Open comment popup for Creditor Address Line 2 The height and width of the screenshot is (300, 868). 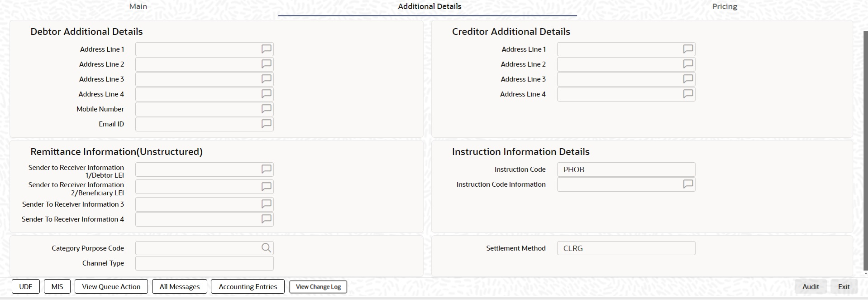(x=688, y=64)
